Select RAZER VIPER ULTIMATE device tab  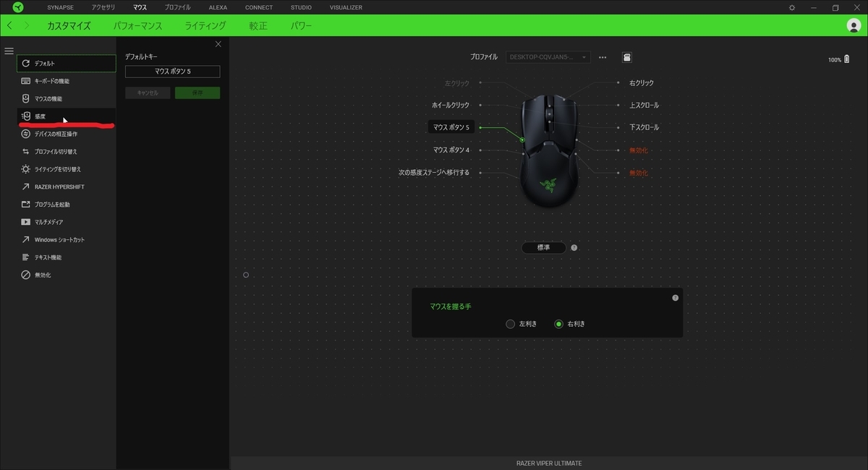[549, 463]
